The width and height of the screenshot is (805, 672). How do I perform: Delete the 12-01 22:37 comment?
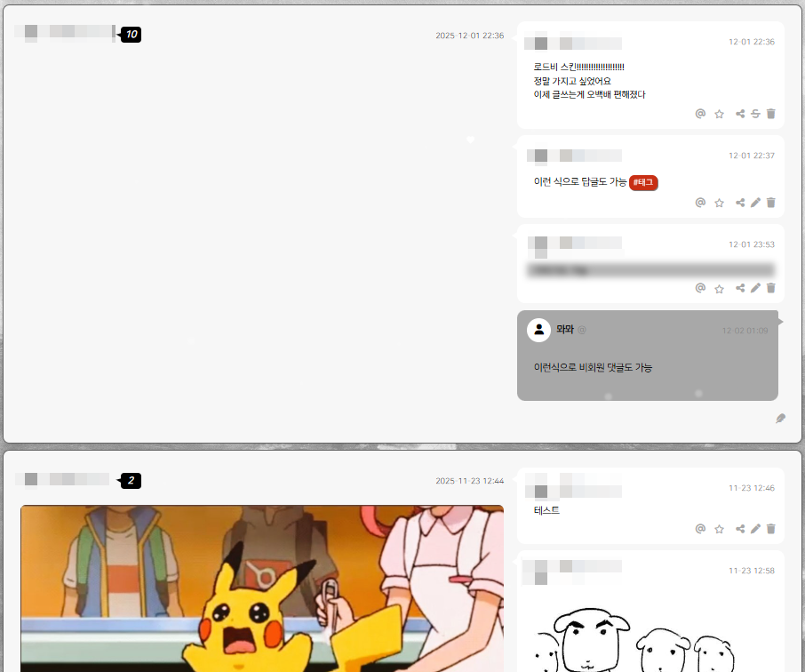771,203
